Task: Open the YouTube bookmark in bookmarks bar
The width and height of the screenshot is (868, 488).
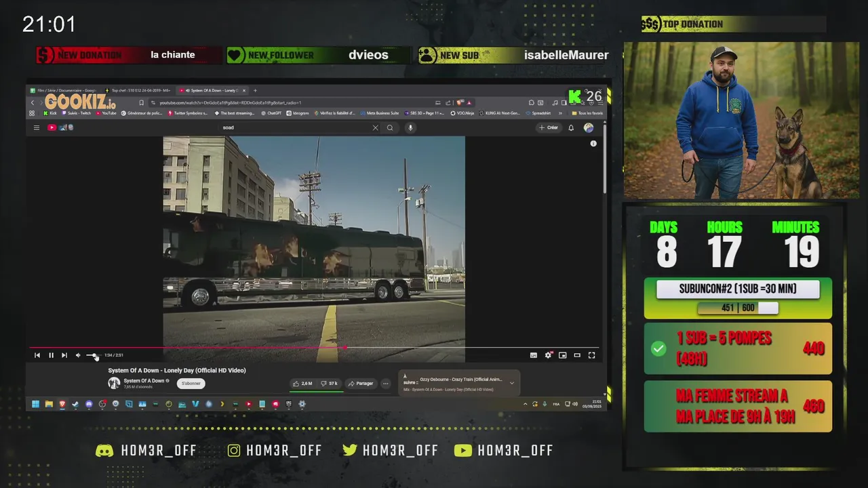Action: pos(106,113)
